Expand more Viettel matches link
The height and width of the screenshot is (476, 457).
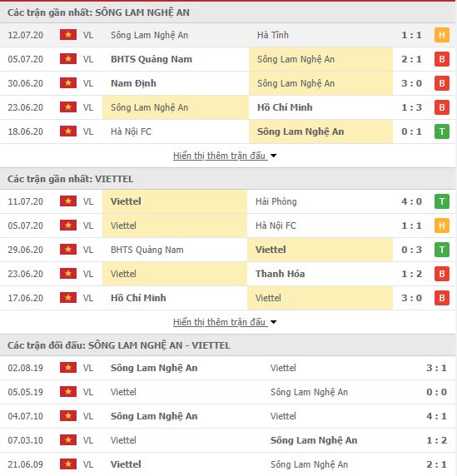[x=220, y=322]
